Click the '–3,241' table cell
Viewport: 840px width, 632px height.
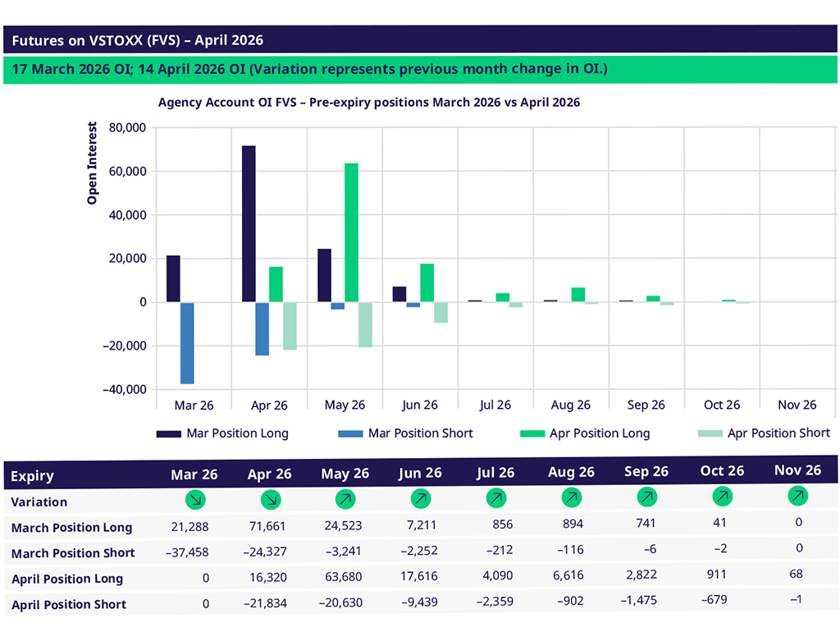[x=344, y=552]
